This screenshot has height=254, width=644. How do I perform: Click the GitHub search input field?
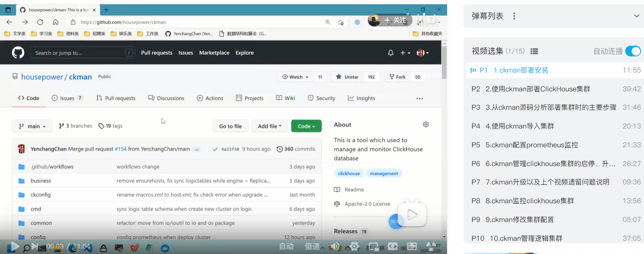coord(82,53)
